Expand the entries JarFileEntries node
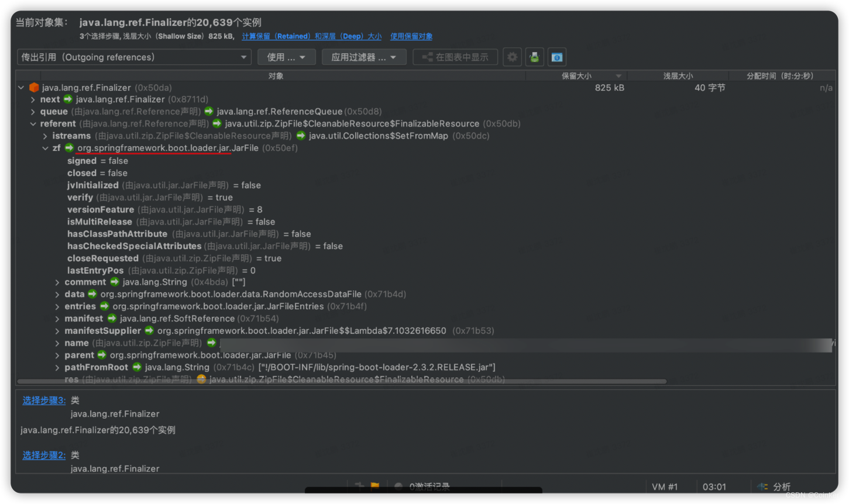The height and width of the screenshot is (504, 849). coord(57,307)
